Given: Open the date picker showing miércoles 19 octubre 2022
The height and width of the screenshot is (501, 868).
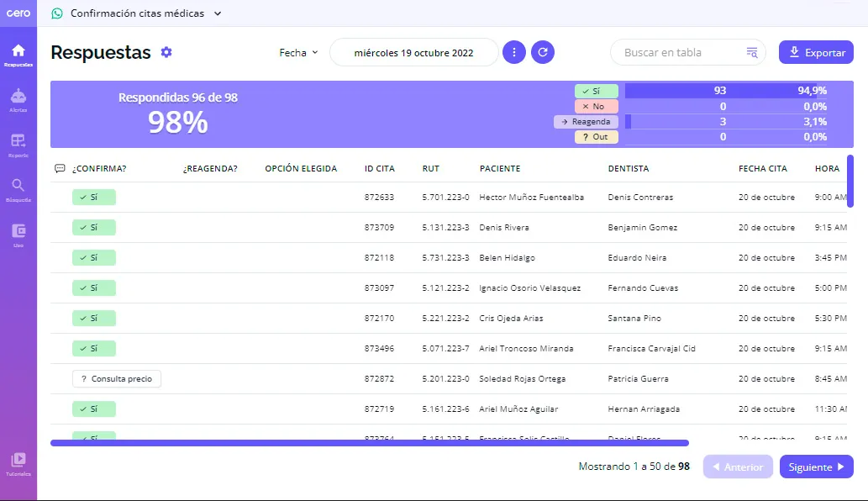Looking at the screenshot, I should coord(414,53).
